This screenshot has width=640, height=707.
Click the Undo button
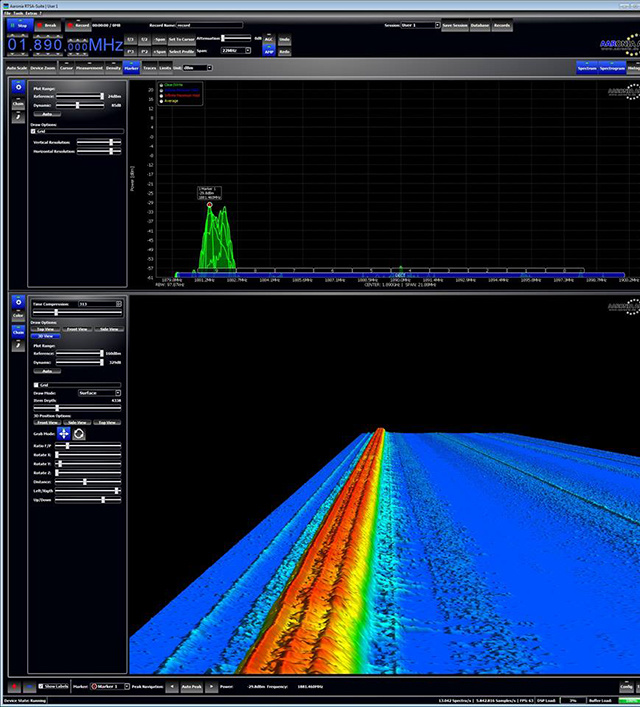tap(284, 39)
